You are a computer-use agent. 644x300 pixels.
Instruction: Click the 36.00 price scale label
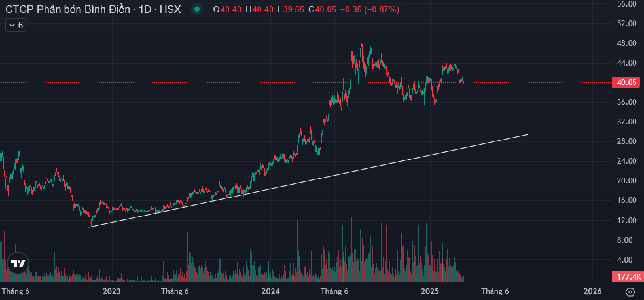click(626, 102)
